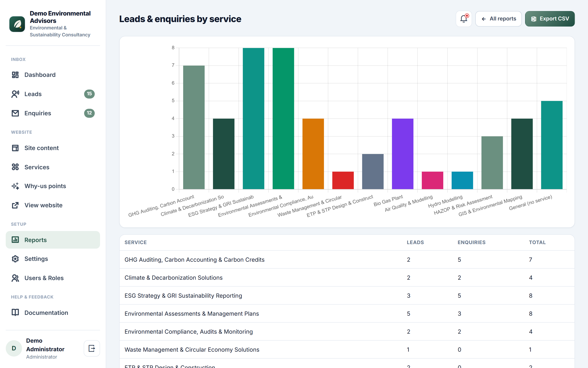Click the green leaf company logo
This screenshot has width=588, height=368.
[x=17, y=24]
